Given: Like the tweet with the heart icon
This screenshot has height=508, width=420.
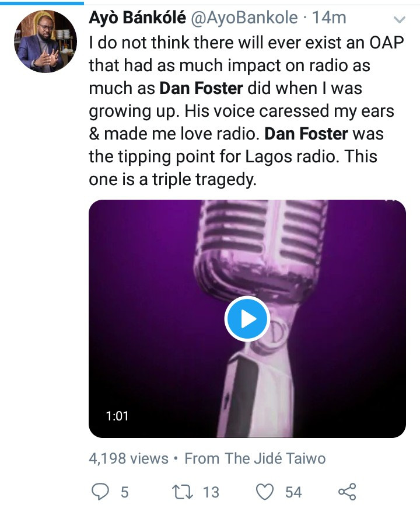Looking at the screenshot, I should click(265, 492).
